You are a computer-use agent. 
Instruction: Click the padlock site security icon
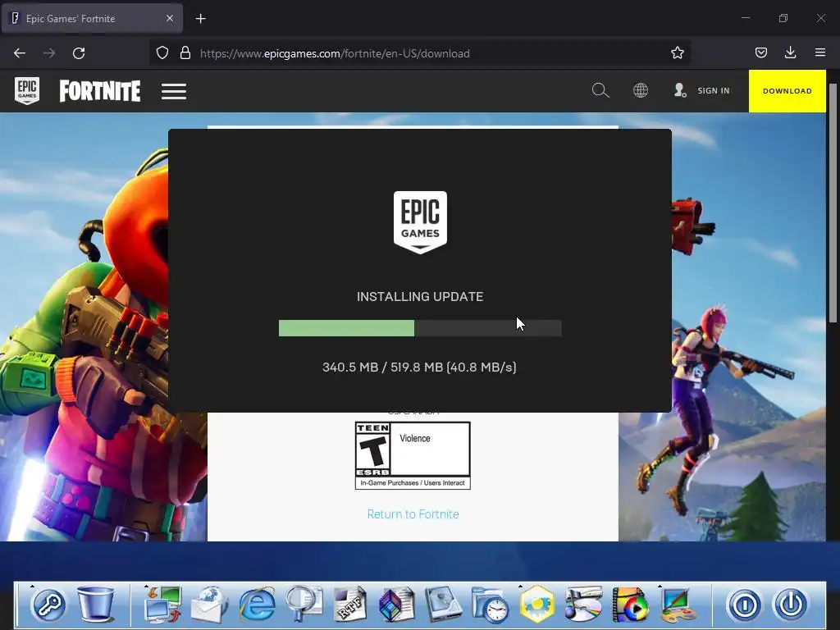pos(185,52)
